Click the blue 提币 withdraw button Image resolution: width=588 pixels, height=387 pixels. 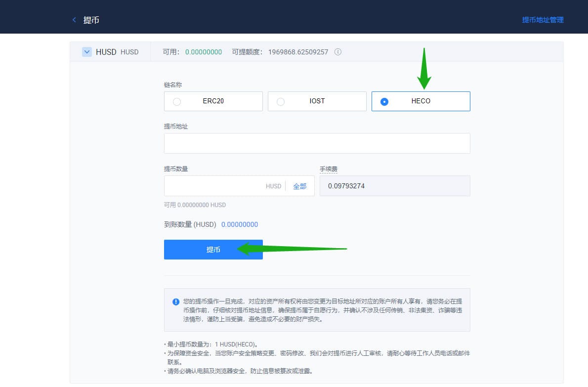[x=213, y=250]
